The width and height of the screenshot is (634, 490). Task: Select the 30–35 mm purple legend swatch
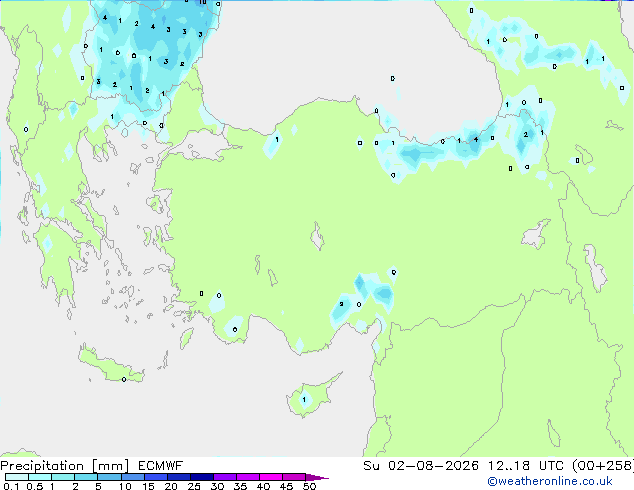pos(224,477)
